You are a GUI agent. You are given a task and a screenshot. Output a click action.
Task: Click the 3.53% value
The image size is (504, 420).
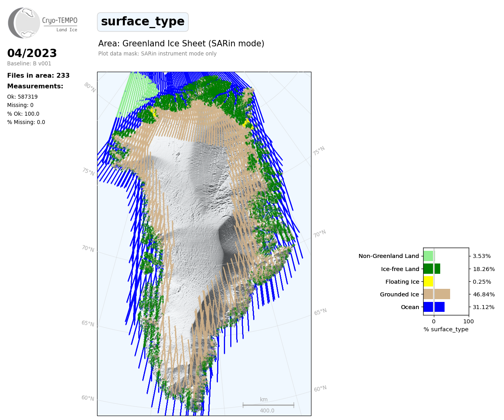482,256
